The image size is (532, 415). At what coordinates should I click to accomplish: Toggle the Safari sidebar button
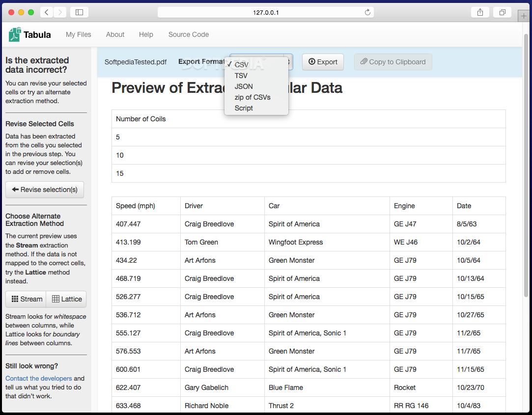(80, 13)
